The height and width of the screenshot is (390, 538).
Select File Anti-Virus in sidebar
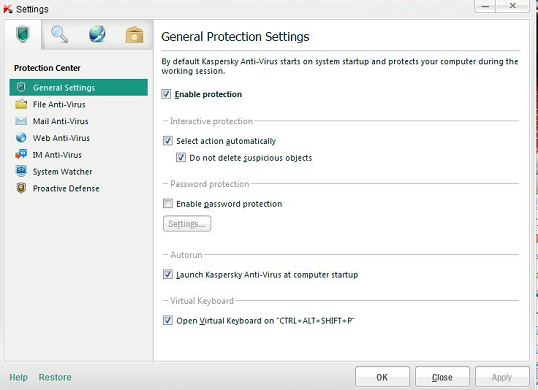[x=79, y=104]
